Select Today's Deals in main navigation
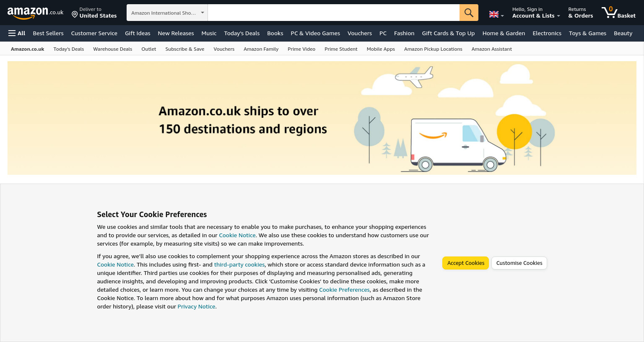This screenshot has width=644, height=342. 242,33
